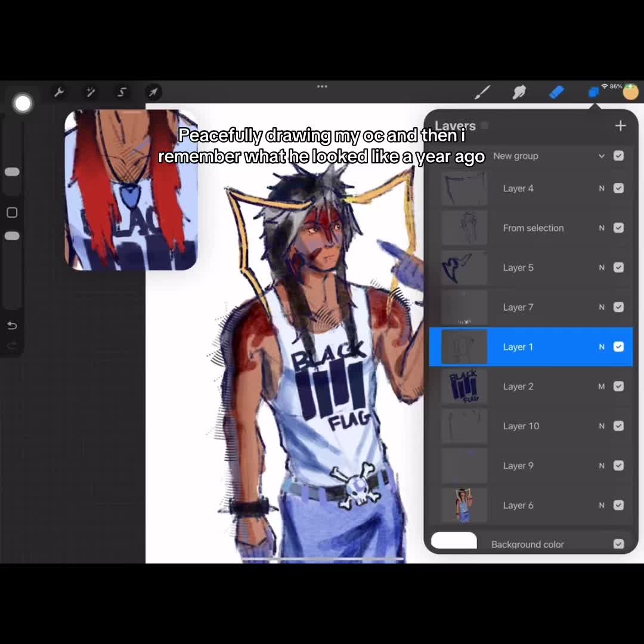Open blend mode N for Layer 7

601,307
